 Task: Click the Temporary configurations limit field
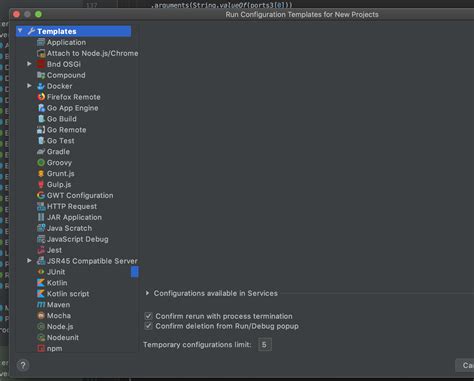click(265, 344)
